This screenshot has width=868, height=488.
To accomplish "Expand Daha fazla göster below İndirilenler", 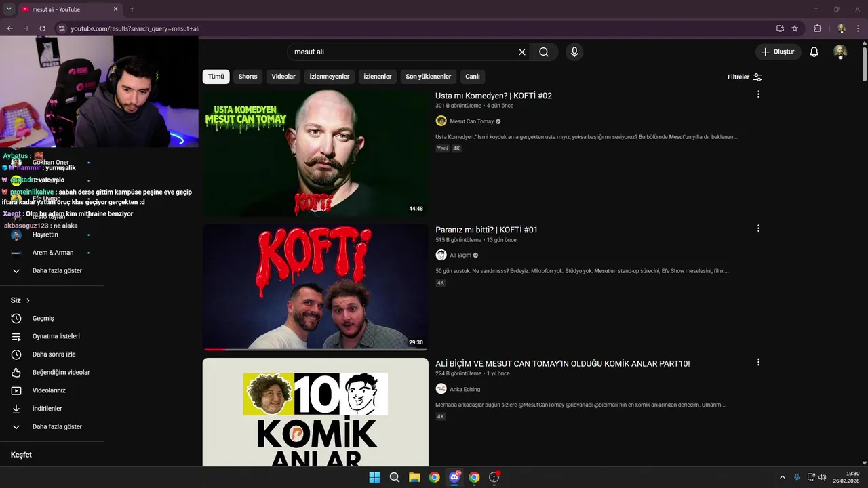I will click(x=52, y=427).
